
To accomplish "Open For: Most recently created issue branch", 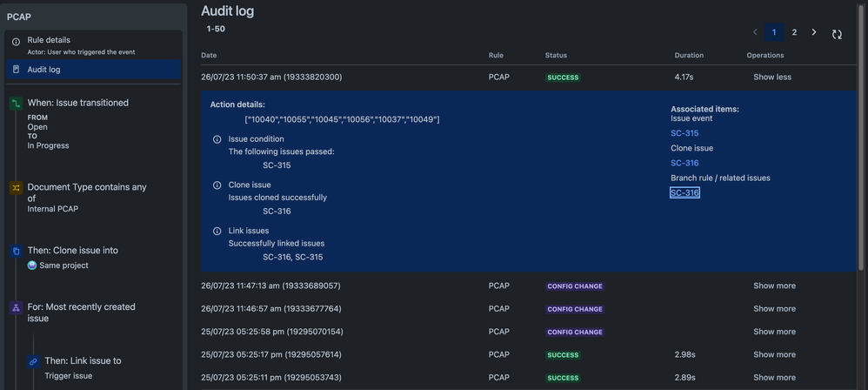I will 82,313.
